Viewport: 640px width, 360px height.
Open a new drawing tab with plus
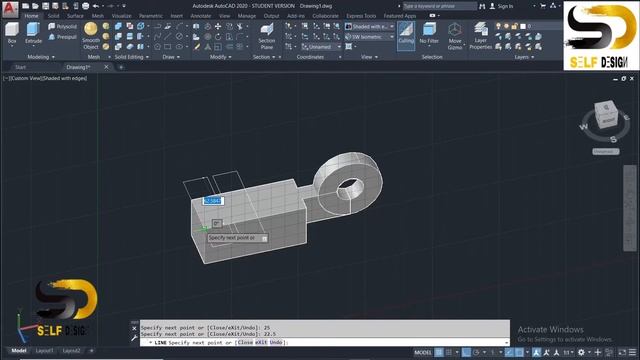[121, 67]
